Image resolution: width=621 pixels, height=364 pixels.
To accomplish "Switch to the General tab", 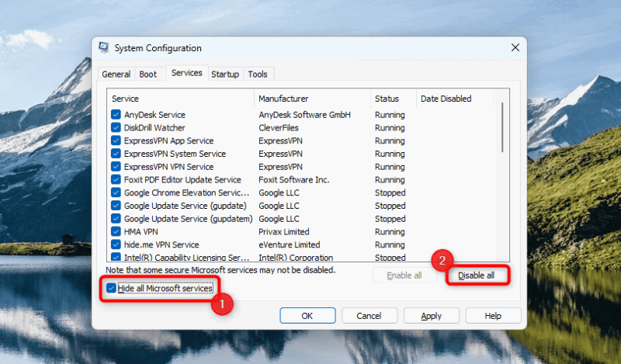I will pos(116,74).
